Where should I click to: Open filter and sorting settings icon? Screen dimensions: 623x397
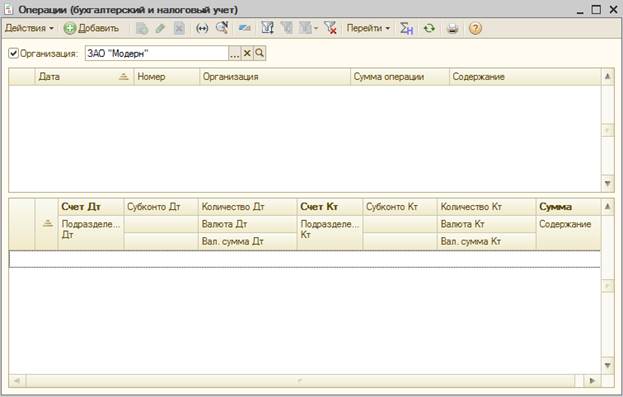click(x=267, y=28)
